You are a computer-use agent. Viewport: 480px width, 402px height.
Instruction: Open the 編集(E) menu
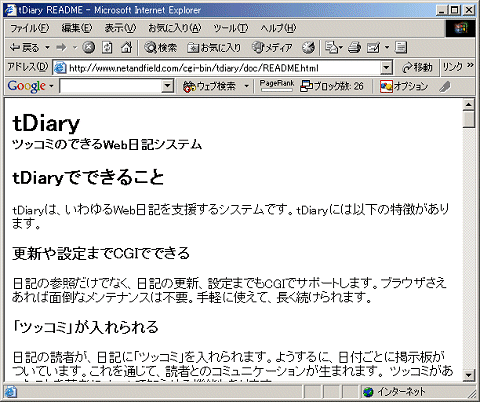coord(77,28)
